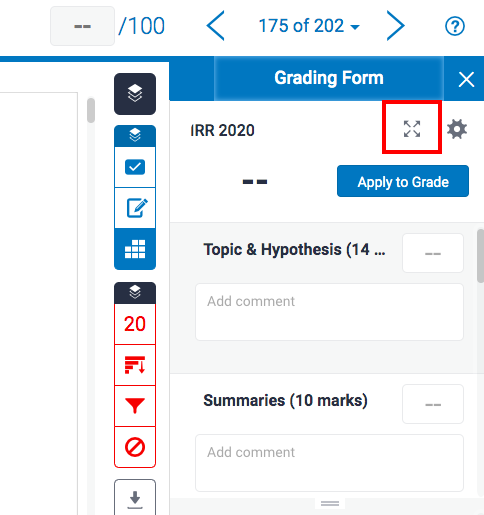Screen dimensions: 484x515
Task: Go to the next paper arrow
Action: [396, 26]
